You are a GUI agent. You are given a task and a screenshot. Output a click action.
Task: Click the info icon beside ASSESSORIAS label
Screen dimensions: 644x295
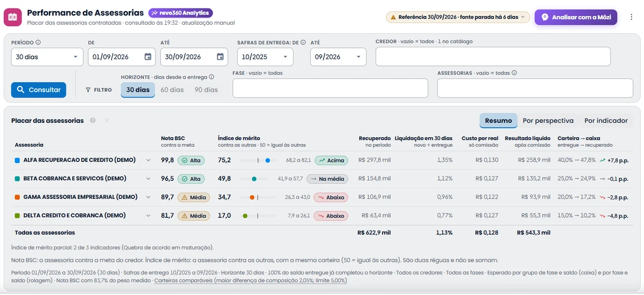[514, 73]
